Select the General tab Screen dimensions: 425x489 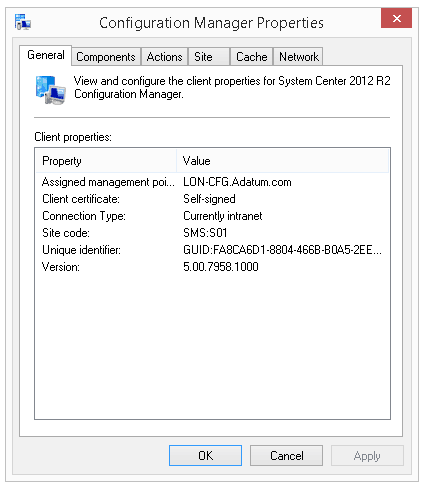(46, 55)
